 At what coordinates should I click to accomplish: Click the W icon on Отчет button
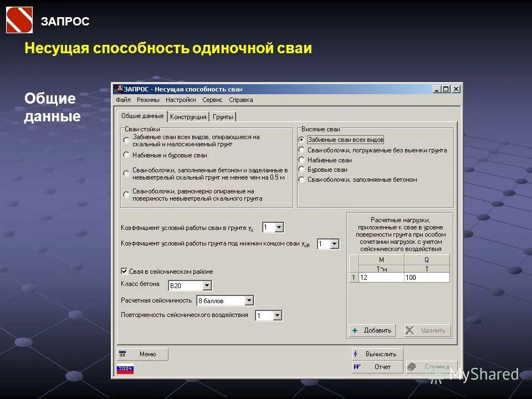tap(357, 367)
